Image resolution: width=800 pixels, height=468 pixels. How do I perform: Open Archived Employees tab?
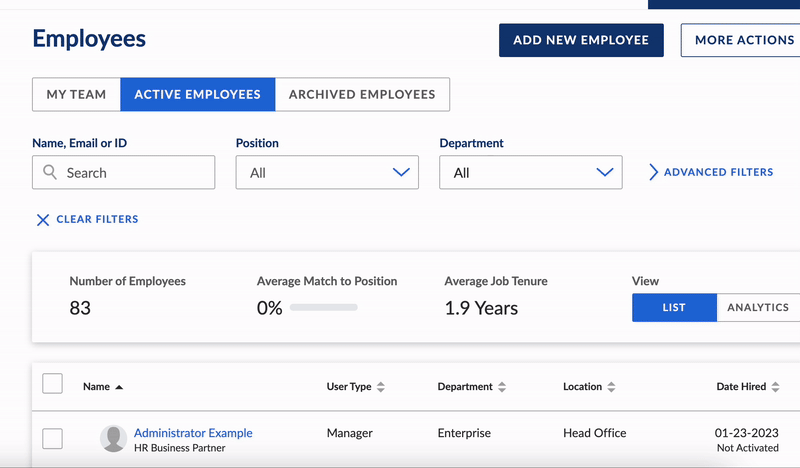(362, 95)
